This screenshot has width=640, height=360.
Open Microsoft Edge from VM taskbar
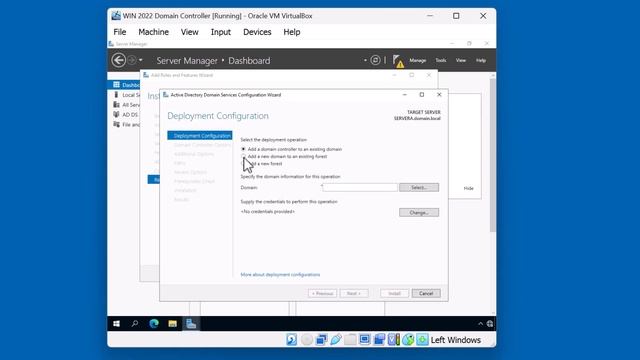tap(154, 324)
